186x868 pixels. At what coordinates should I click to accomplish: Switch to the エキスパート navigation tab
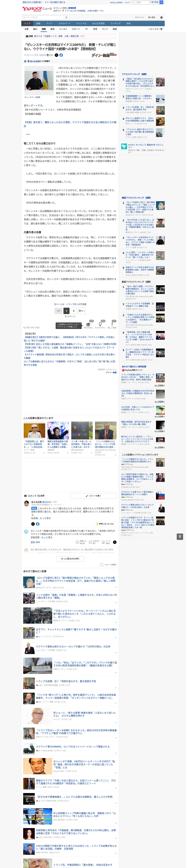[x=64, y=24]
